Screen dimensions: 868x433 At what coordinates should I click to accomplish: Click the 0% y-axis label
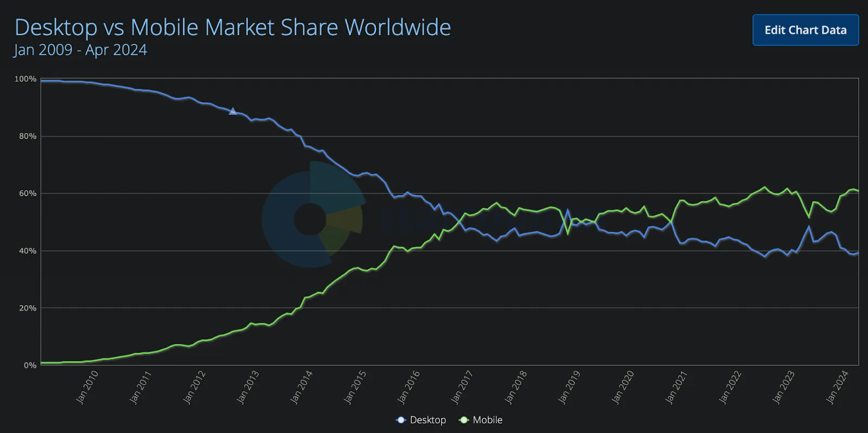pos(30,365)
